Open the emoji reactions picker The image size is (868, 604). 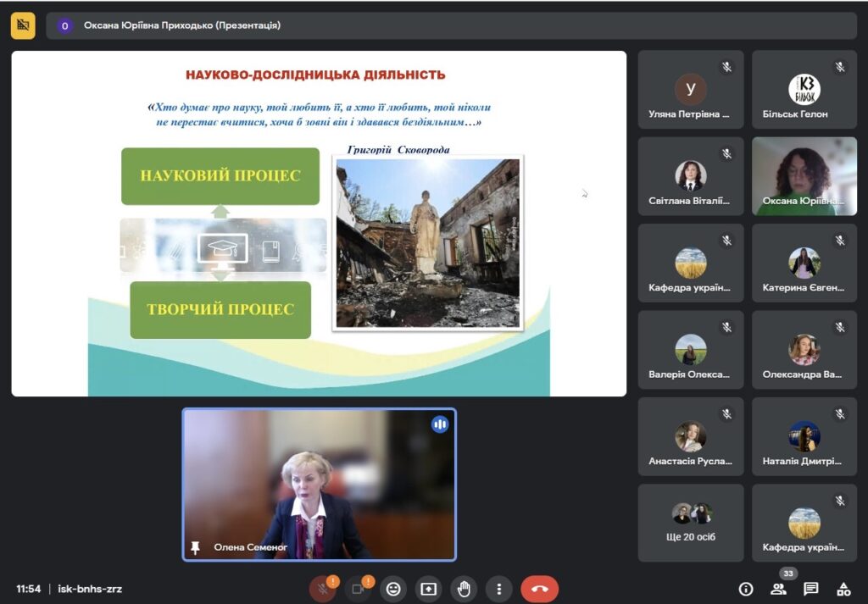tap(392, 589)
